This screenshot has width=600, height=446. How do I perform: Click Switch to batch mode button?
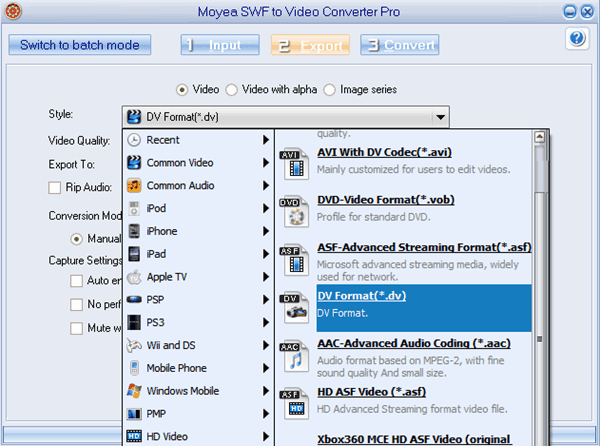click(x=80, y=45)
